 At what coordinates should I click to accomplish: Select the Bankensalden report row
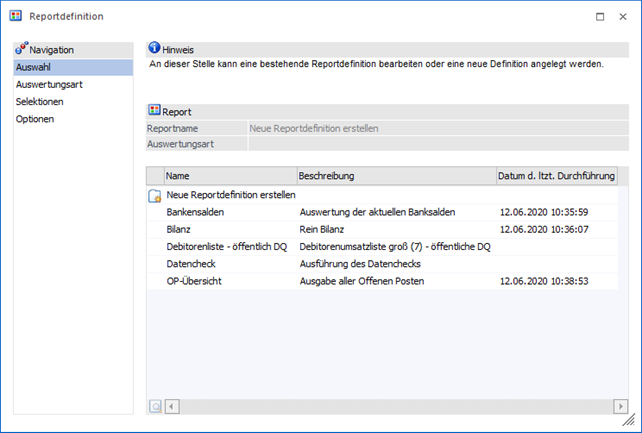(195, 212)
